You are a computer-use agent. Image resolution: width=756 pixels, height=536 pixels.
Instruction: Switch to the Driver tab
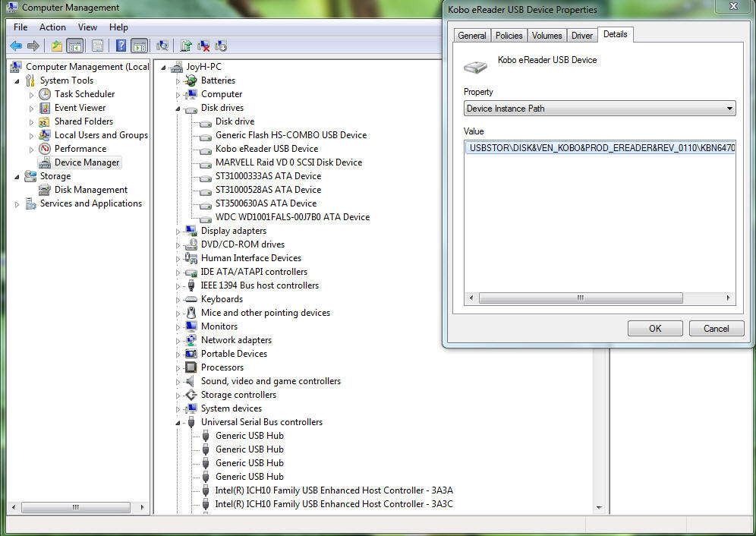[582, 36]
